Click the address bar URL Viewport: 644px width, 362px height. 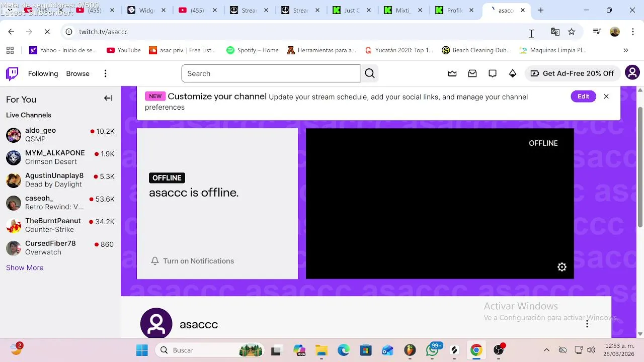coord(103,32)
